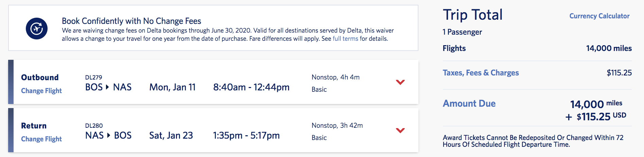Click the Amount Due label
Image resolution: width=644 pixels, height=157 pixels.
(469, 103)
